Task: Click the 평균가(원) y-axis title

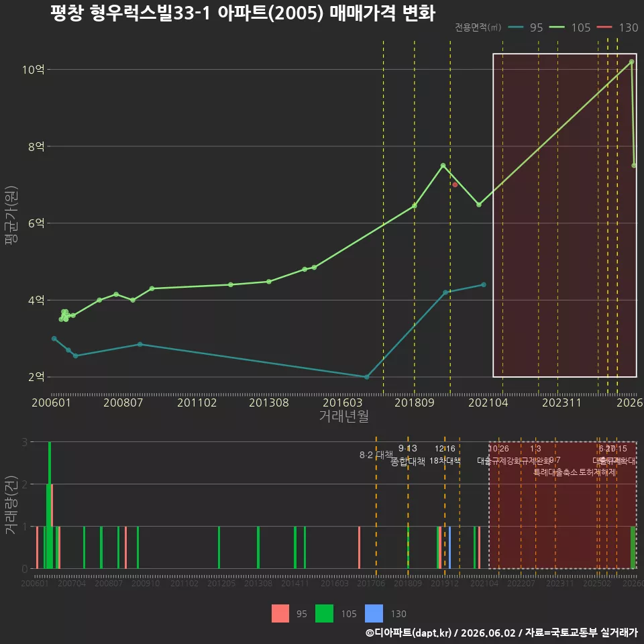Action: [x=11, y=215]
